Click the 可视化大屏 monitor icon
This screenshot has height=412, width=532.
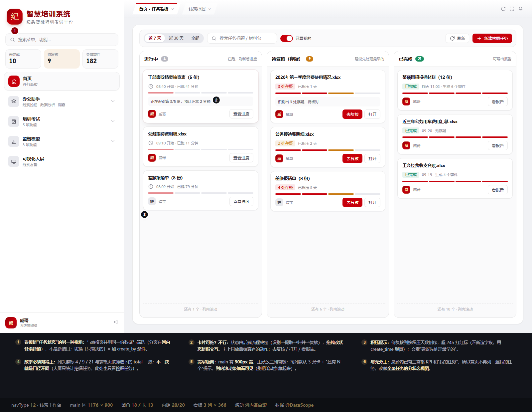coord(14,161)
